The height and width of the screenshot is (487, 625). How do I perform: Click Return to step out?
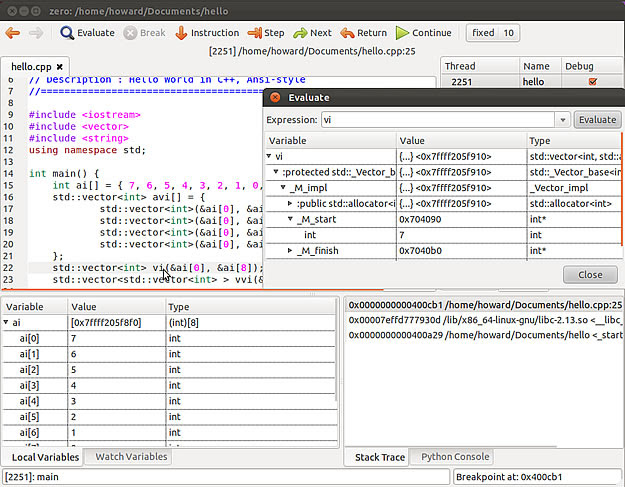363,33
